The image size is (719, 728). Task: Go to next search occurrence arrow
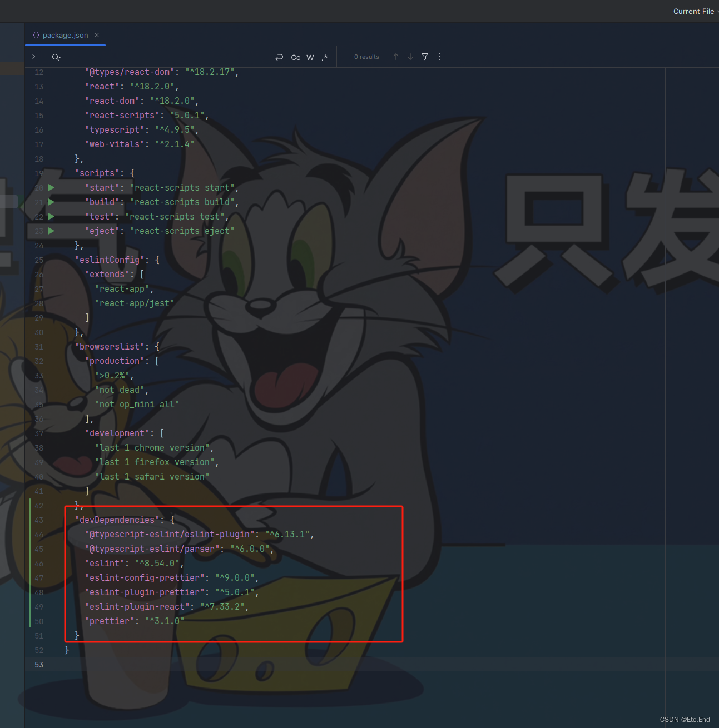click(410, 57)
